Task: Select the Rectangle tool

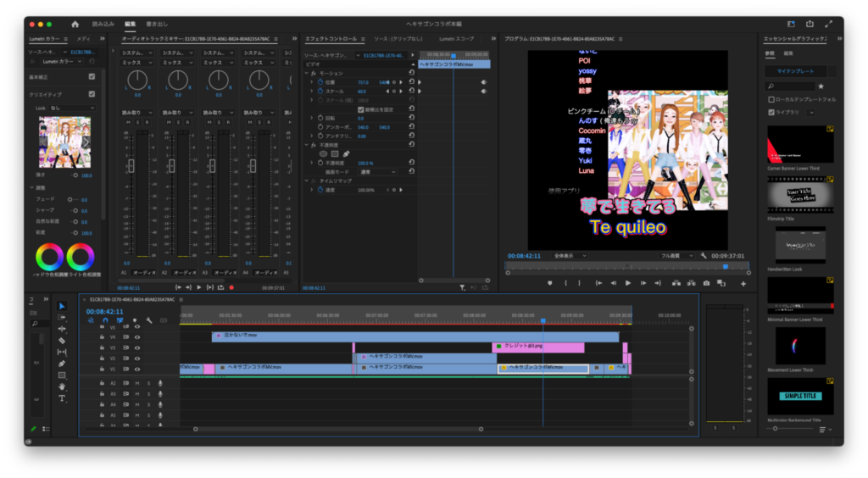Action: click(61, 375)
